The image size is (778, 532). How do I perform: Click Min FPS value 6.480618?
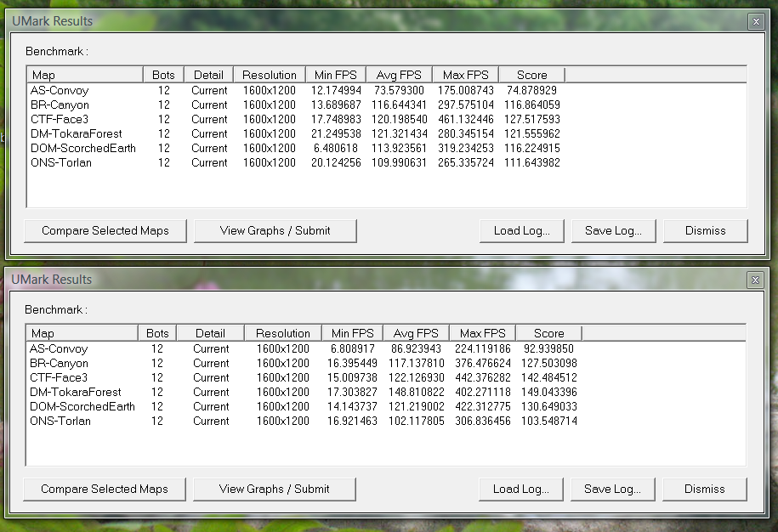click(335, 148)
